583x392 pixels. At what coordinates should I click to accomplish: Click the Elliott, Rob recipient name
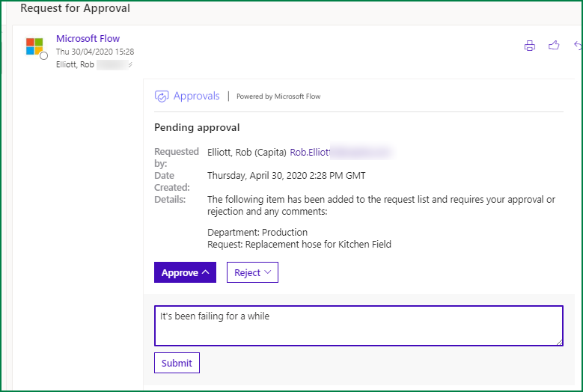[75, 64]
